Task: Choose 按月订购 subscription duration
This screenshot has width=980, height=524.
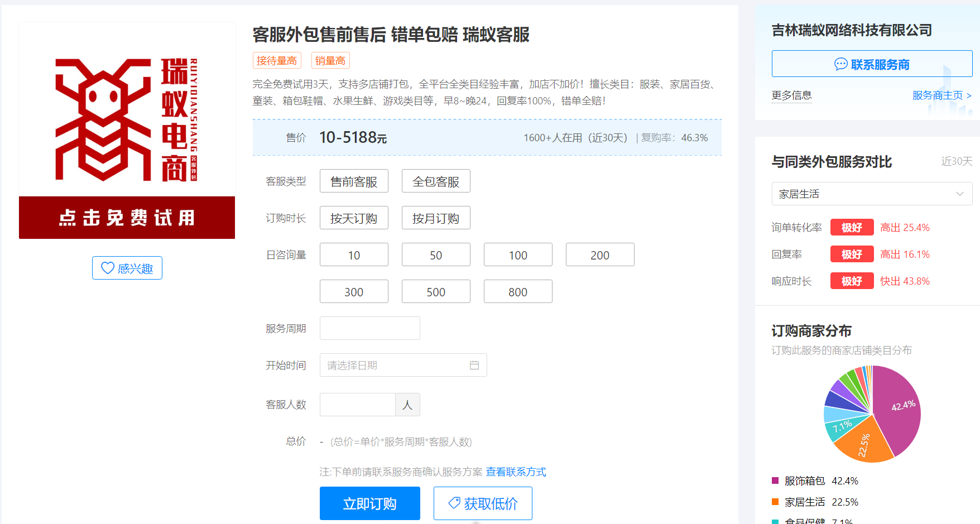Action: tap(436, 218)
